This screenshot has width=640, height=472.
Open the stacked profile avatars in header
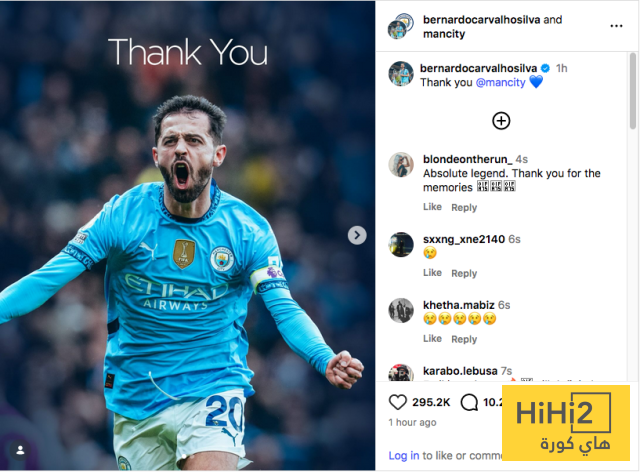pyautogui.click(x=400, y=26)
